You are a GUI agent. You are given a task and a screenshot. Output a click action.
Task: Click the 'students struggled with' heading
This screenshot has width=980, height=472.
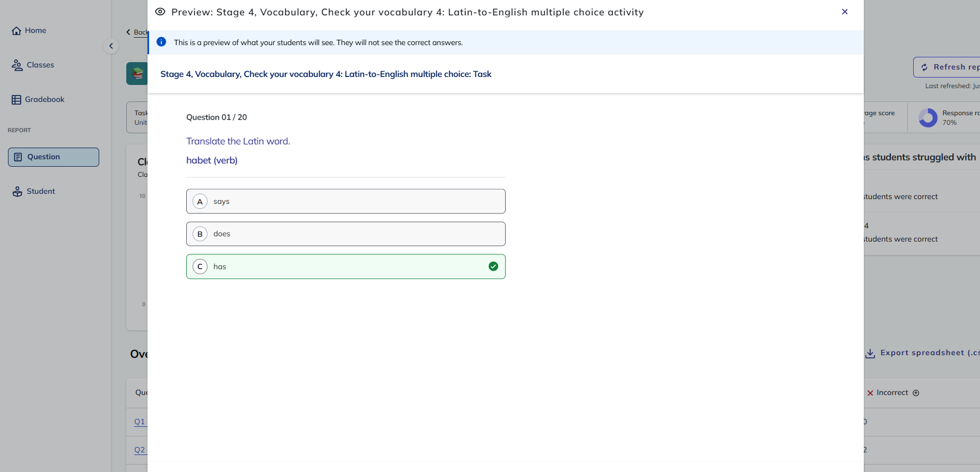pos(920,157)
